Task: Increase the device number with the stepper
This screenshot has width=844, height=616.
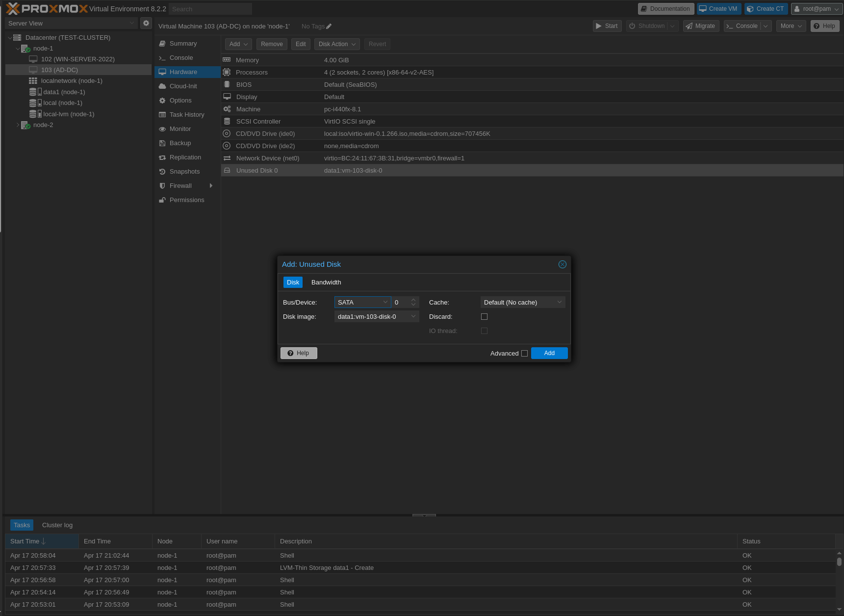Action: pos(413,300)
